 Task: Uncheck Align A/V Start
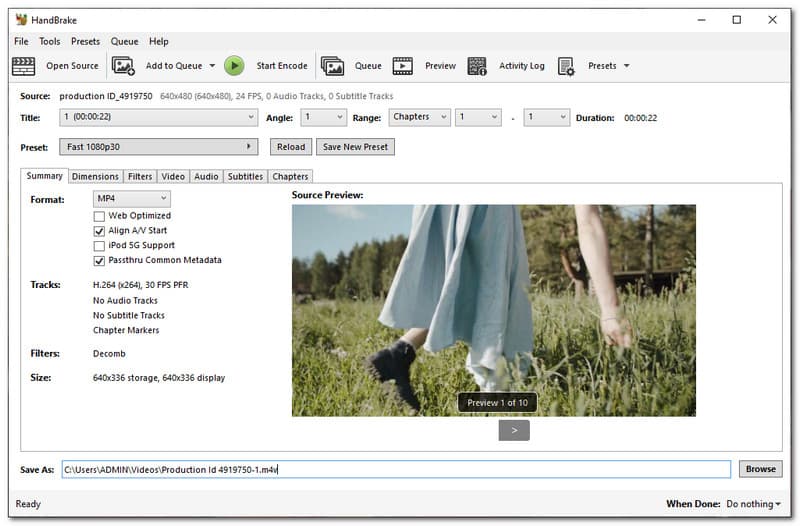[99, 231]
